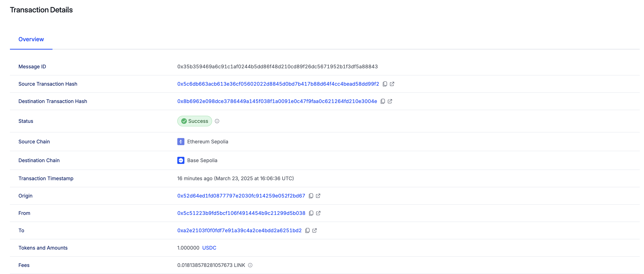This screenshot has height=274, width=644.
Task: Copy the To address
Action: point(307,231)
